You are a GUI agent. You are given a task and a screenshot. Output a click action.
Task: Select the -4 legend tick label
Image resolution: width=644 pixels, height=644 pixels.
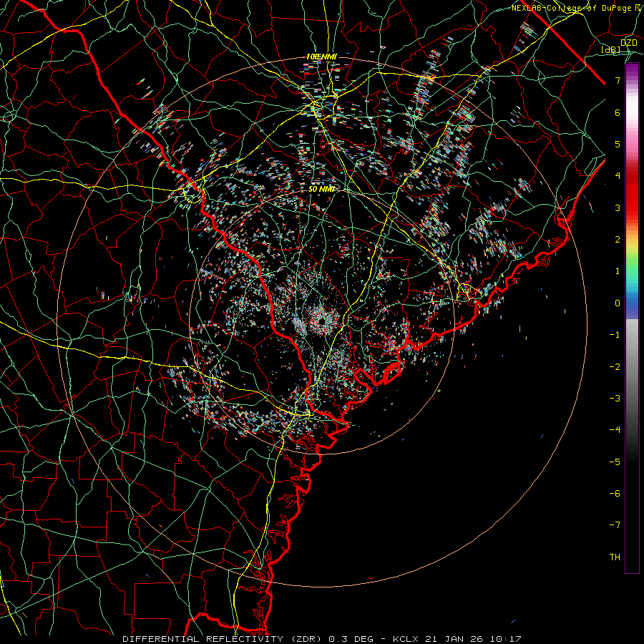pos(615,430)
